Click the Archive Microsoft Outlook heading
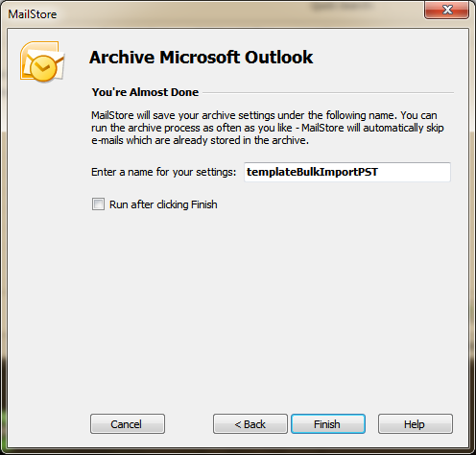Viewport: 476px width, 455px height. coord(202,58)
